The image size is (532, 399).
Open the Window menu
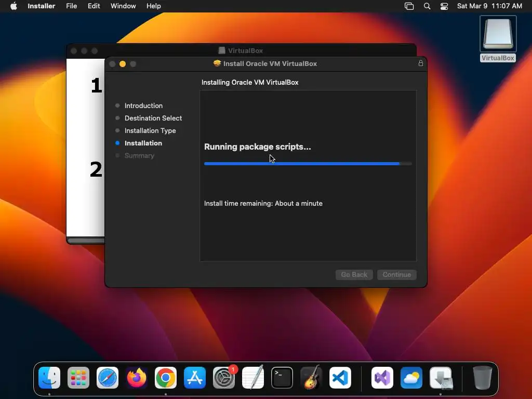(x=123, y=6)
